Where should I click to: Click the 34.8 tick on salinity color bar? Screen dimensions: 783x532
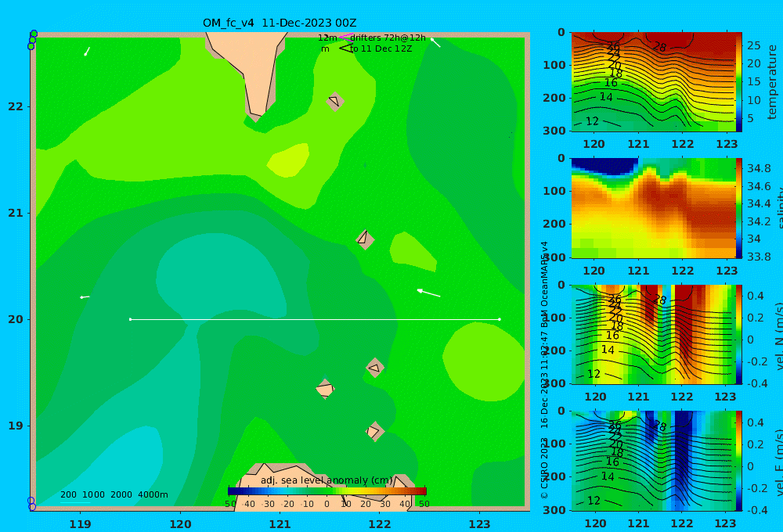[759, 168]
